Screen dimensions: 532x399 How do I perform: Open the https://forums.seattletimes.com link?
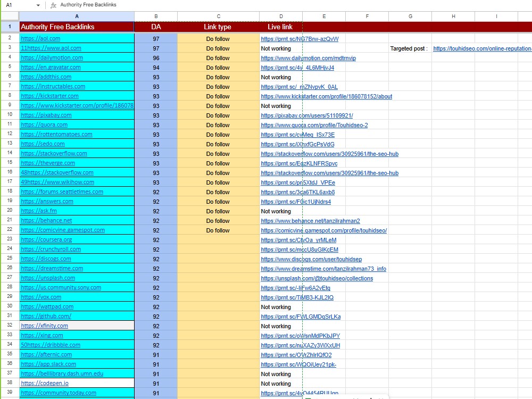click(62, 192)
